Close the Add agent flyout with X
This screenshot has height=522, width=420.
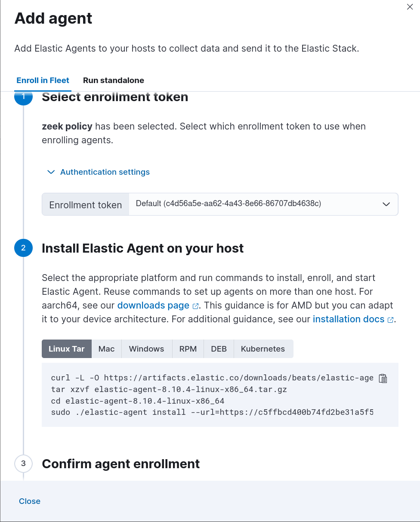pyautogui.click(x=410, y=7)
